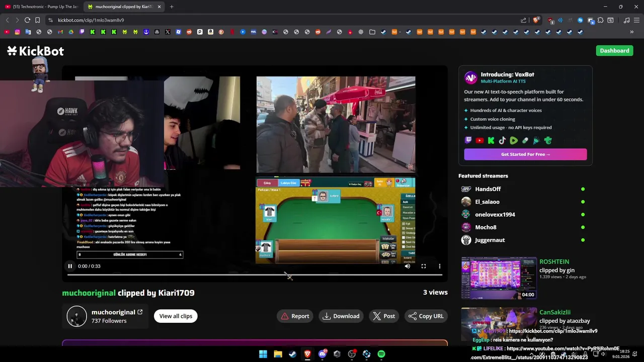
Task: Post the clip to X
Action: pos(384,316)
